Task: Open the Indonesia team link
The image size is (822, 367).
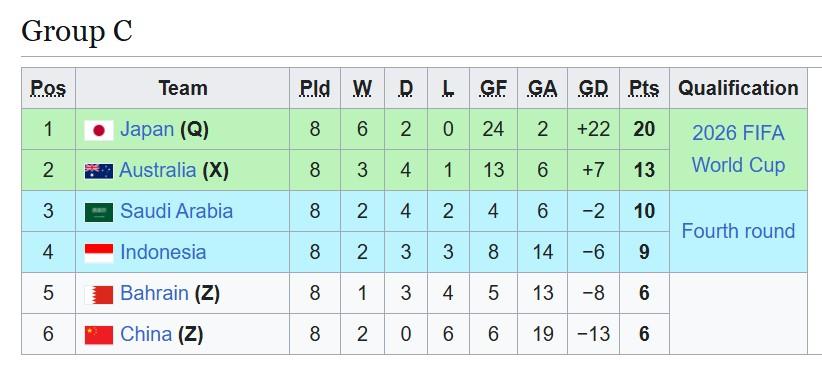Action: click(163, 252)
